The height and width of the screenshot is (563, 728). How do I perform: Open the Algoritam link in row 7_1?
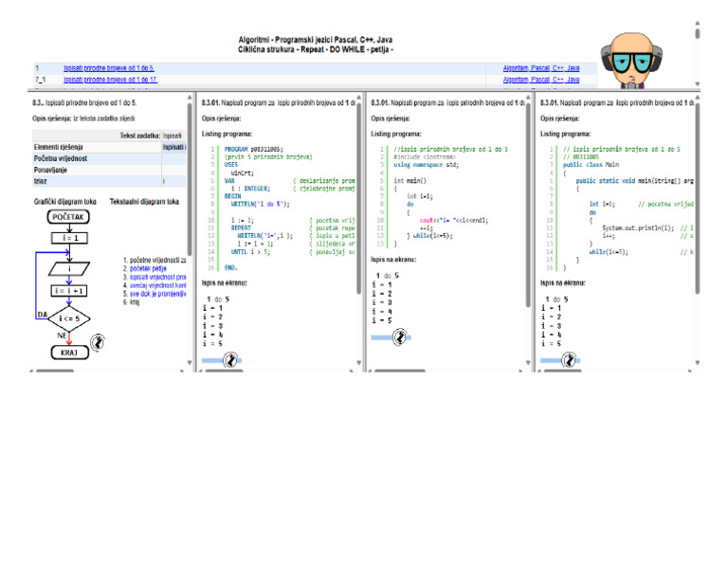tap(516, 80)
